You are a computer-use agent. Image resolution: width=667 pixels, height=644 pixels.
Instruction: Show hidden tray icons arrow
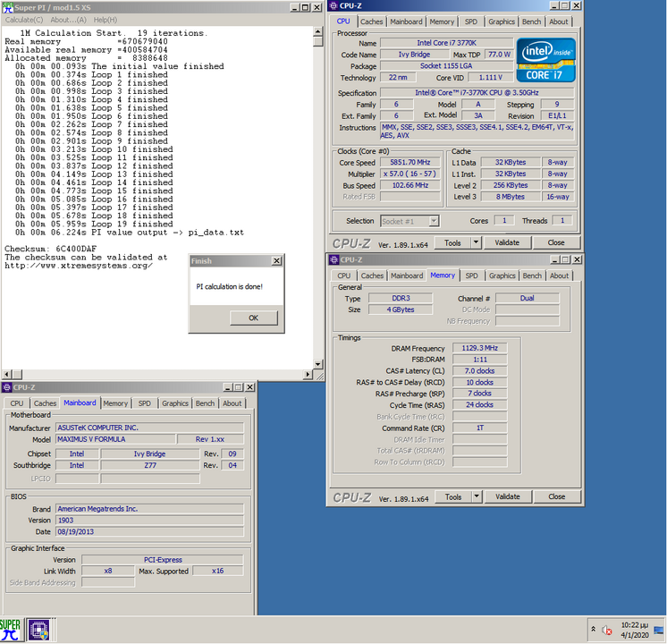pyautogui.click(x=593, y=629)
